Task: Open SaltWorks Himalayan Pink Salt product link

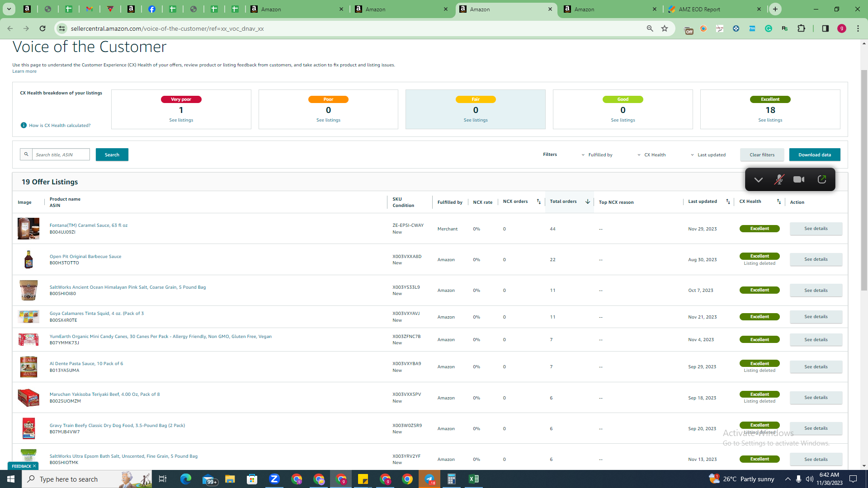Action: click(x=127, y=287)
